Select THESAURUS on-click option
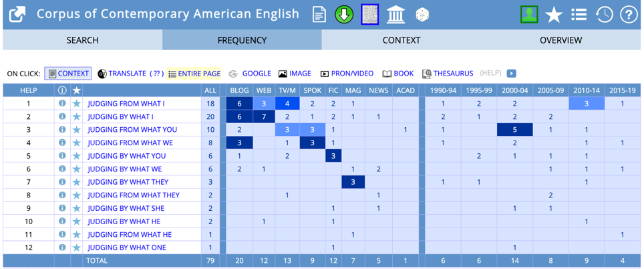The image size is (644, 269). pyautogui.click(x=448, y=74)
